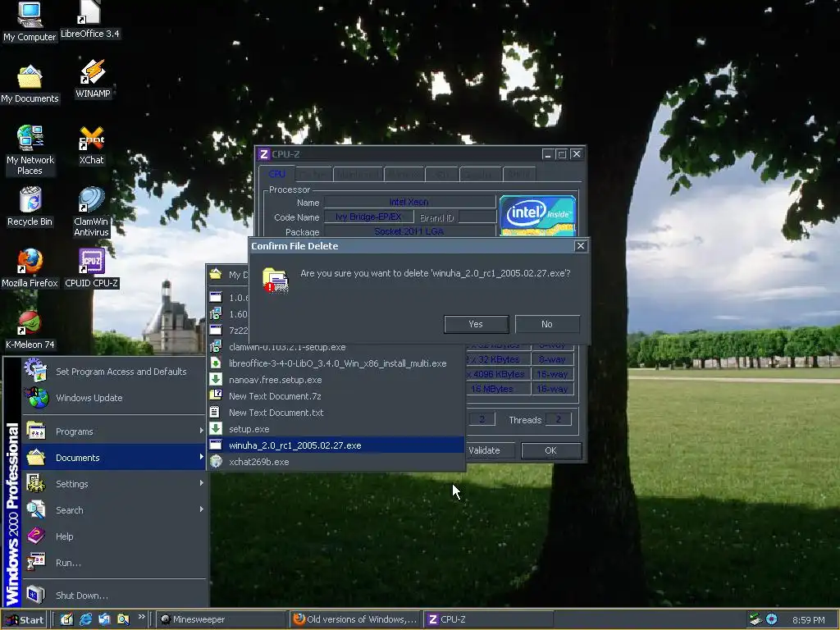Expand the quick launch overflow chevron
The width and height of the screenshot is (840, 630).
tap(141, 617)
